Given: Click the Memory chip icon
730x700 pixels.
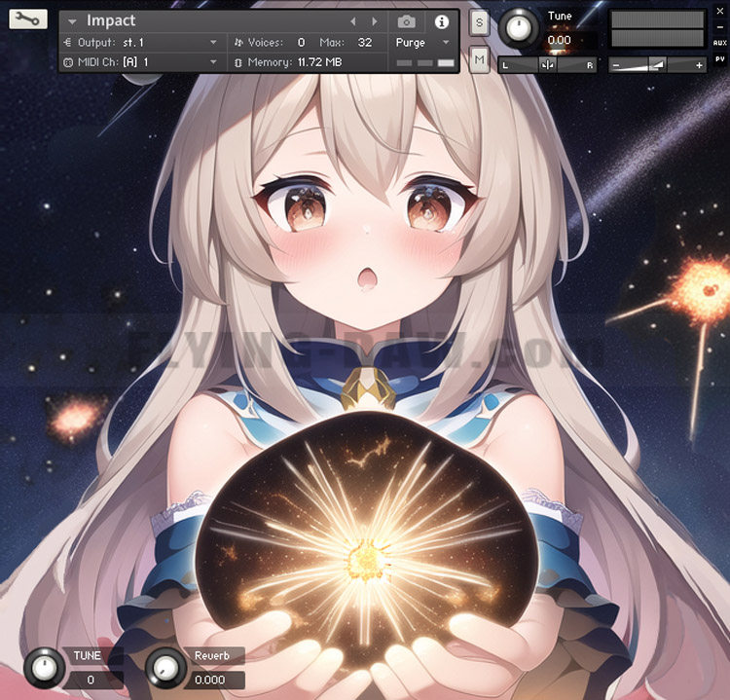Looking at the screenshot, I should point(238,62).
